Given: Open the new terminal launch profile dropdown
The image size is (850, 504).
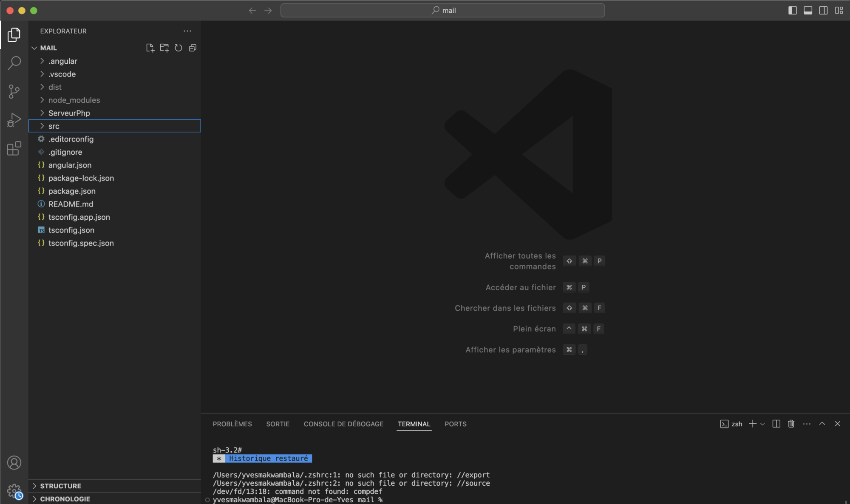Looking at the screenshot, I should [762, 424].
